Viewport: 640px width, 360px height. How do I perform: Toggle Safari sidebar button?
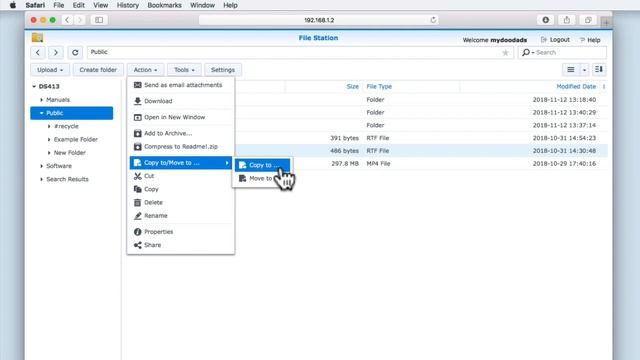[x=99, y=20]
